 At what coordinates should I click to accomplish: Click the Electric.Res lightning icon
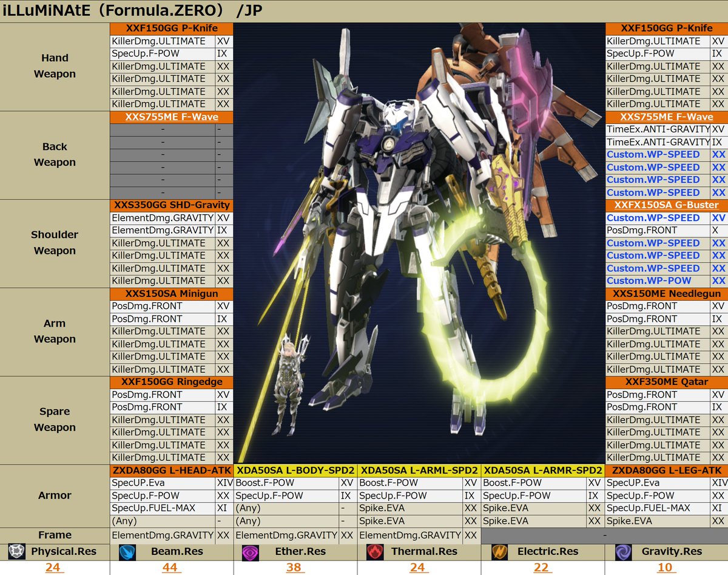click(x=499, y=551)
